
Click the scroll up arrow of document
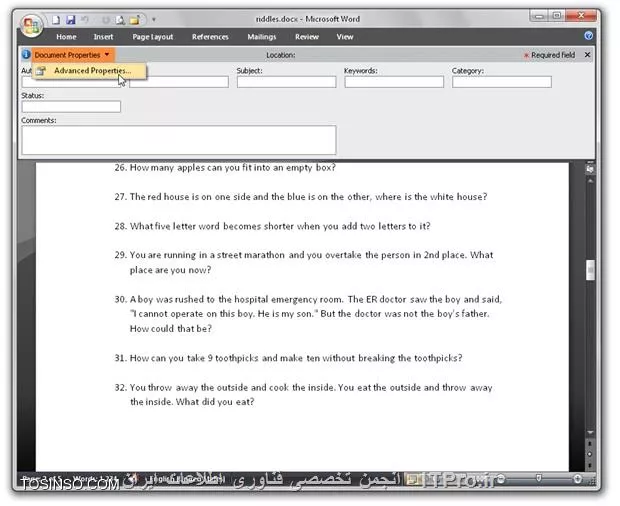pos(590,181)
